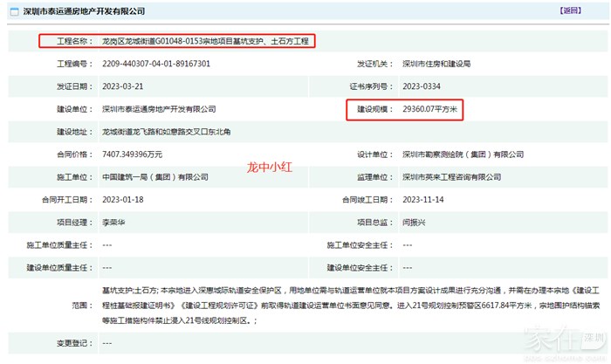Click the issue date 2023-03-21
The image size is (611, 364).
[122, 86]
